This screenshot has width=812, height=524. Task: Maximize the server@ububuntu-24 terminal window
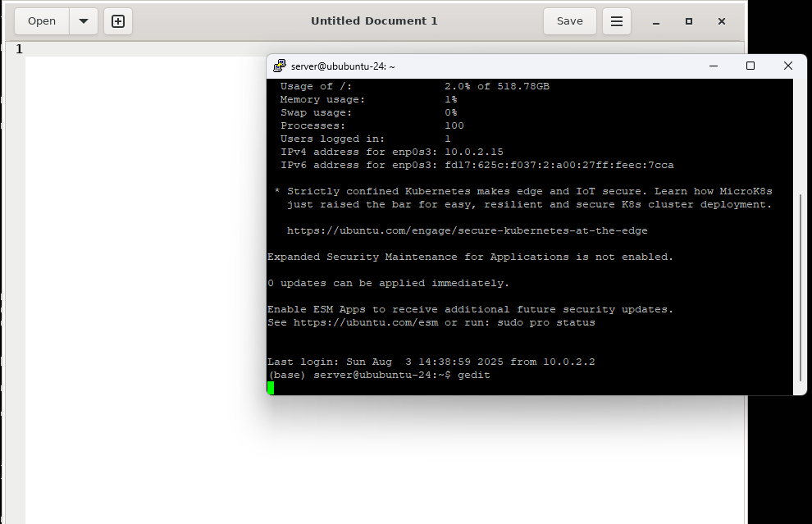tap(750, 66)
